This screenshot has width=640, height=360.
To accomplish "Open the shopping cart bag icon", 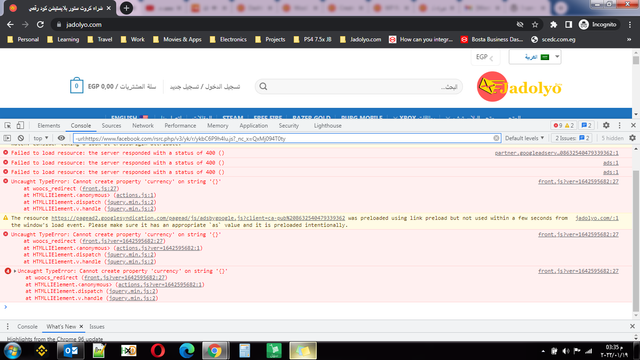I will pos(76,86).
